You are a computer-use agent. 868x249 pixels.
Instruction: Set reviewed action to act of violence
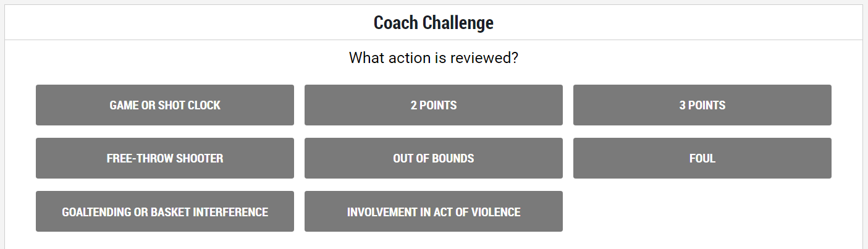[434, 211]
